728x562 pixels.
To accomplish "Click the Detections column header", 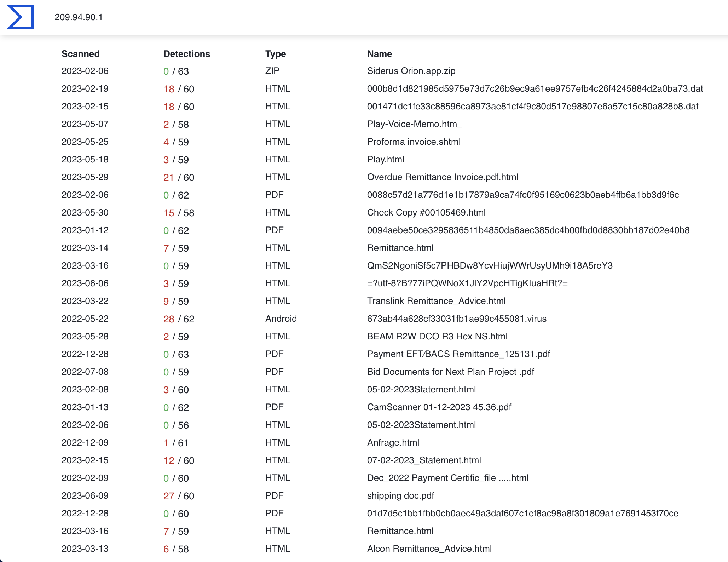I will 186,54.
